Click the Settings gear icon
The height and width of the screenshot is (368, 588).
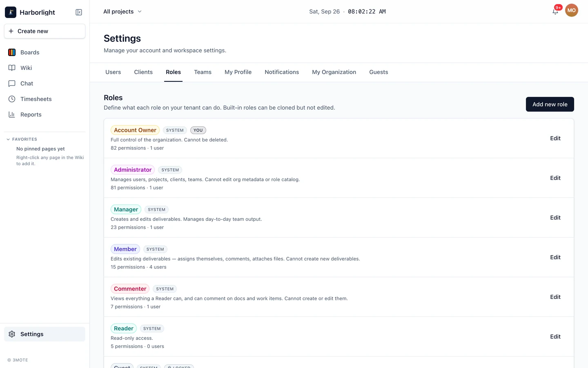point(12,334)
